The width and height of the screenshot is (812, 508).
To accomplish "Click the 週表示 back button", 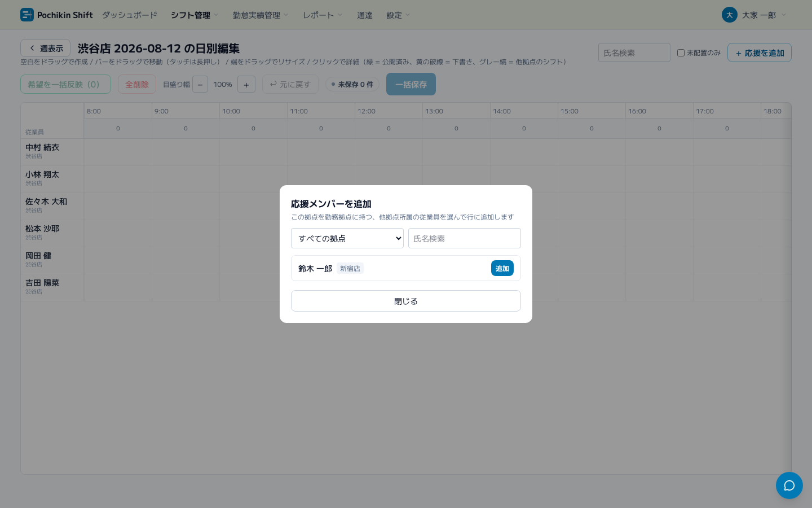I will click(x=46, y=48).
